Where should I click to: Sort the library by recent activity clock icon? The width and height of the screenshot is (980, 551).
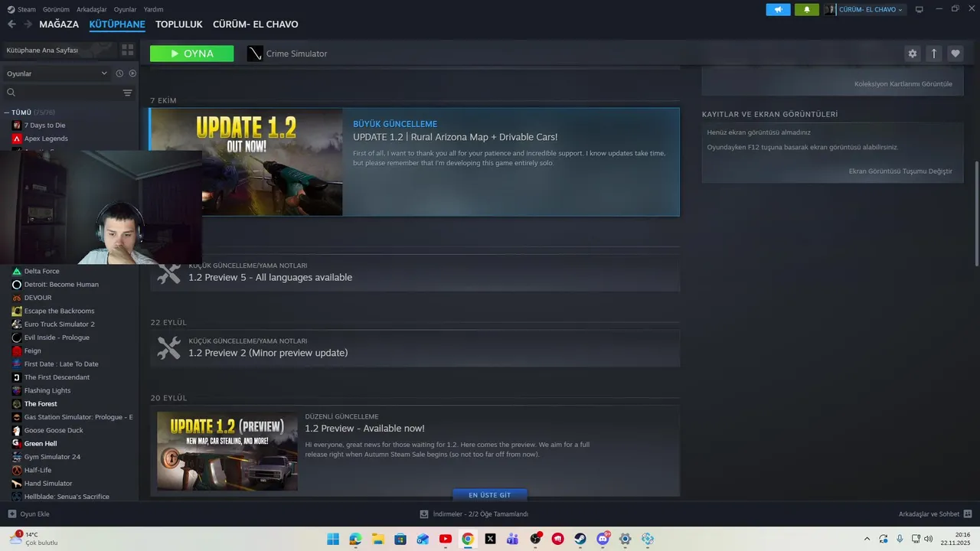(119, 73)
